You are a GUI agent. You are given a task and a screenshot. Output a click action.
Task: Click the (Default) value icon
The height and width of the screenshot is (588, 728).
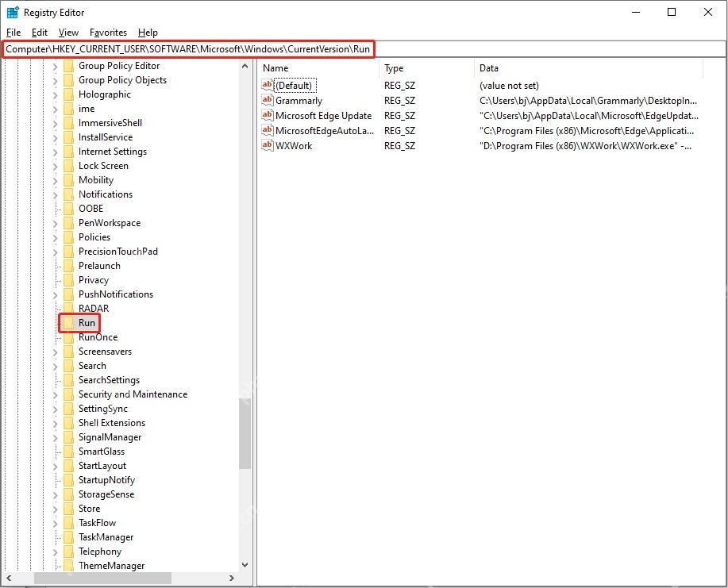click(x=267, y=85)
